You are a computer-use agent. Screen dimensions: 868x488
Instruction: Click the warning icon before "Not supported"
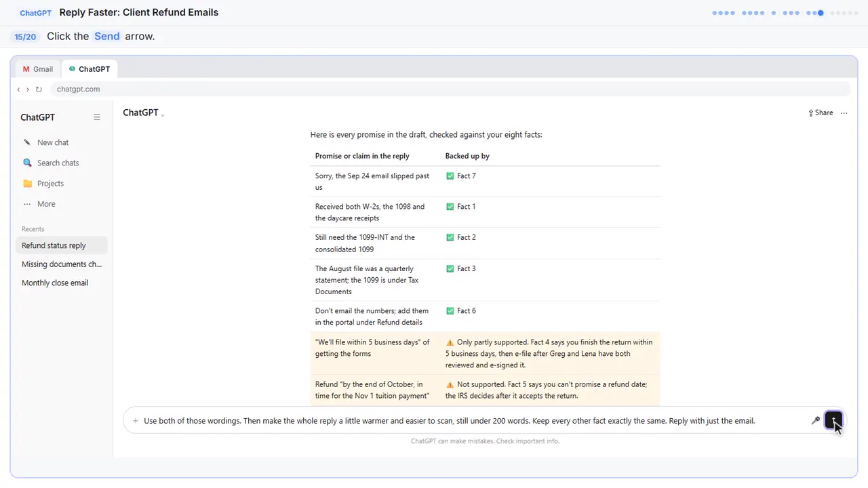pos(450,384)
